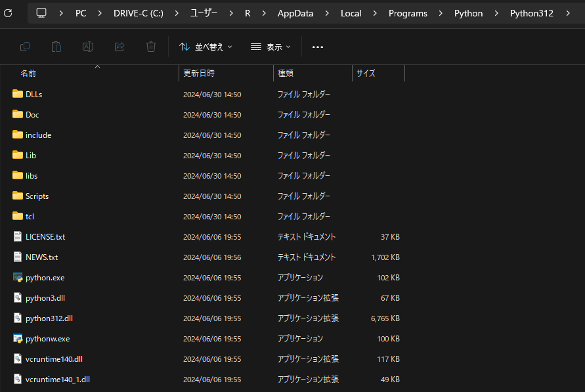Image resolution: width=585 pixels, height=392 pixels.
Task: Expand chevron after the PC monitor icon
Action: click(x=61, y=13)
